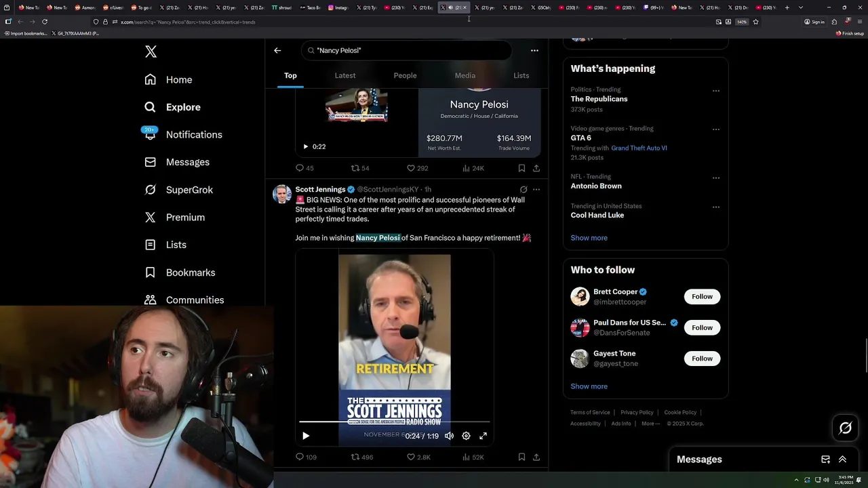
Task: Click the X logo in sidebar
Action: (x=151, y=52)
